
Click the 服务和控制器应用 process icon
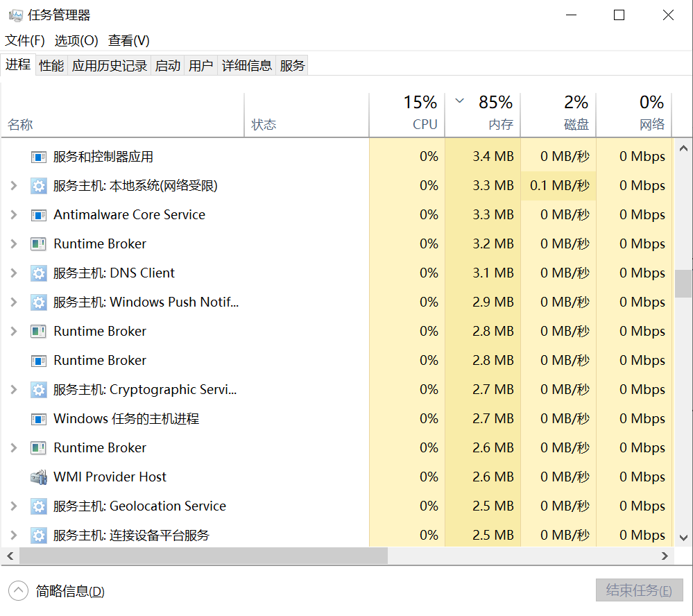point(38,157)
